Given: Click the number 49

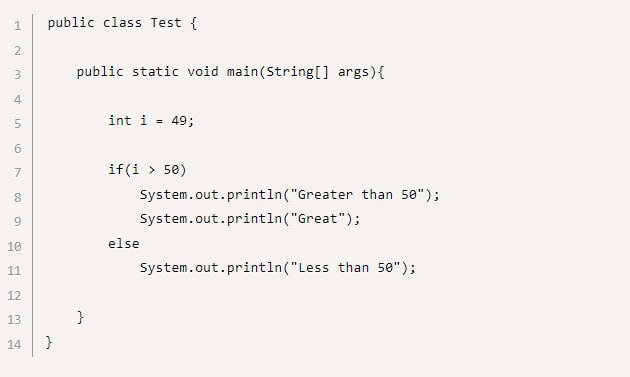Looking at the screenshot, I should point(179,121).
